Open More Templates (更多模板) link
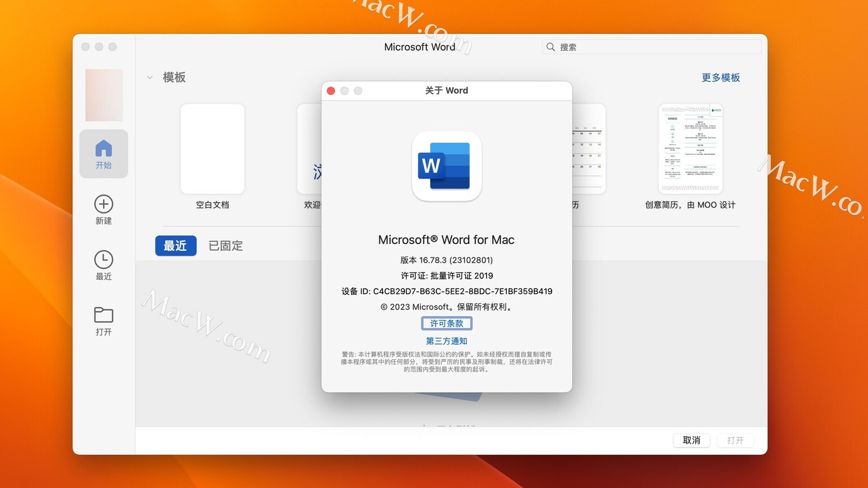Image resolution: width=868 pixels, height=488 pixels. click(x=721, y=77)
